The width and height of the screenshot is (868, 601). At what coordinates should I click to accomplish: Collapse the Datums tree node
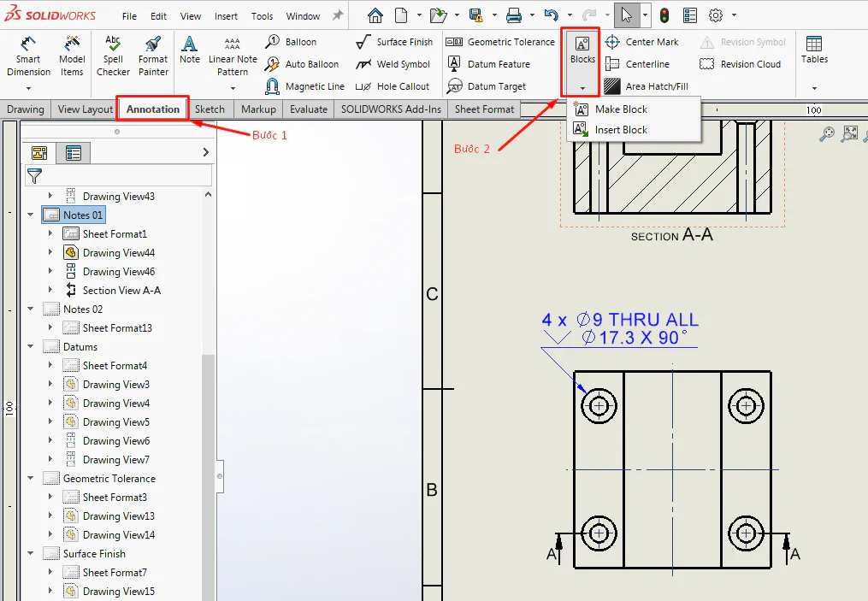pos(31,346)
